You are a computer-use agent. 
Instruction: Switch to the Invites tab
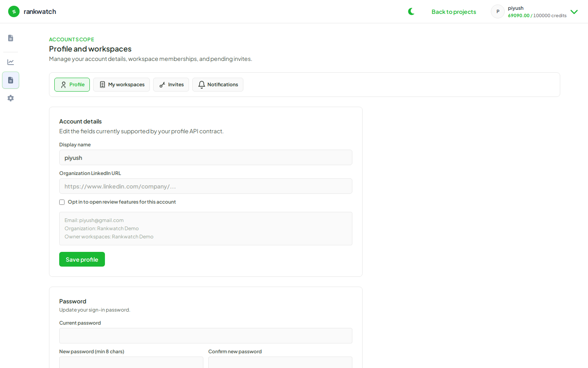pos(171,85)
